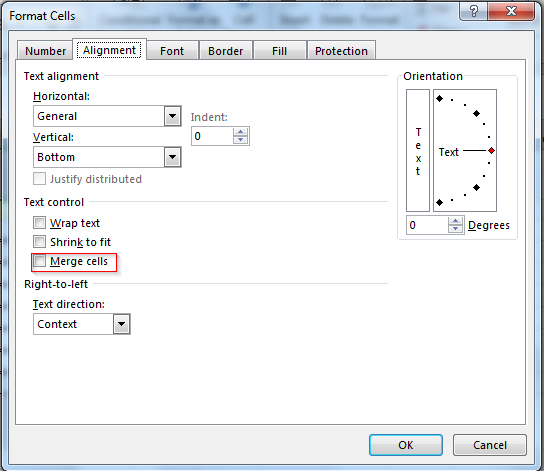Viewport: 544px width, 471px height.
Task: Click the Cancel button
Action: 490,445
